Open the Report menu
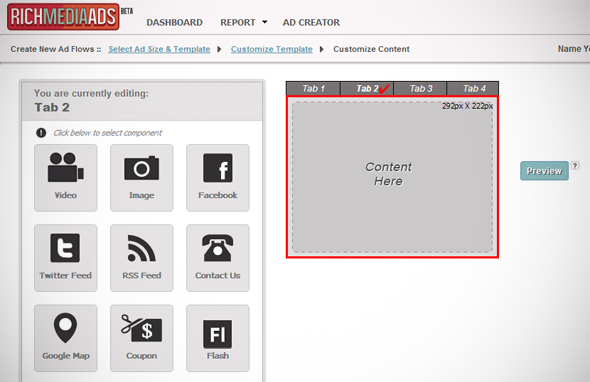 pyautogui.click(x=238, y=23)
